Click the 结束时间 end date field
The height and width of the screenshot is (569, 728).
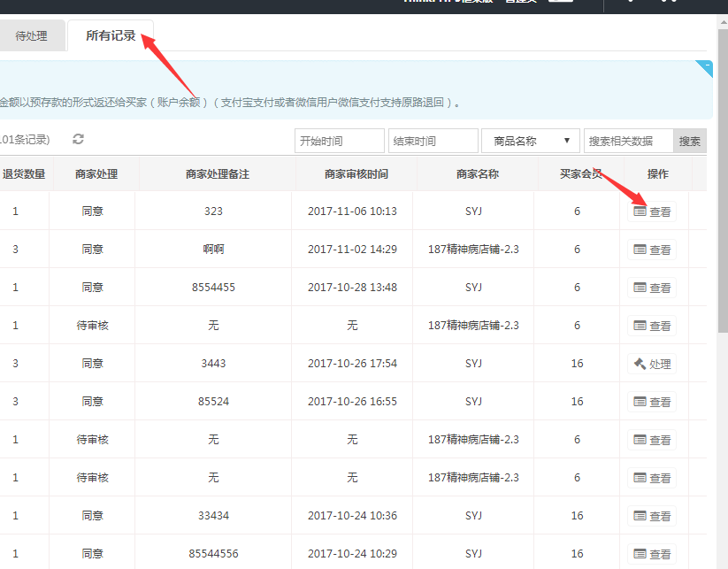click(433, 141)
